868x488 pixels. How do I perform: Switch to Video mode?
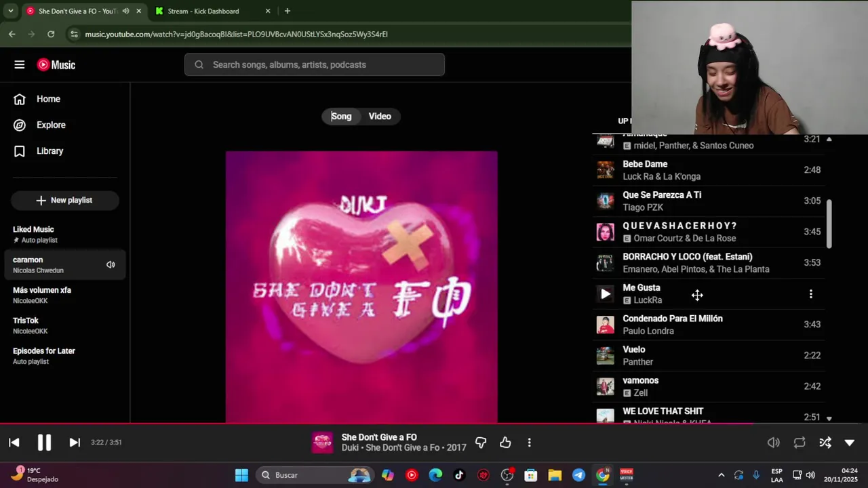pos(380,116)
